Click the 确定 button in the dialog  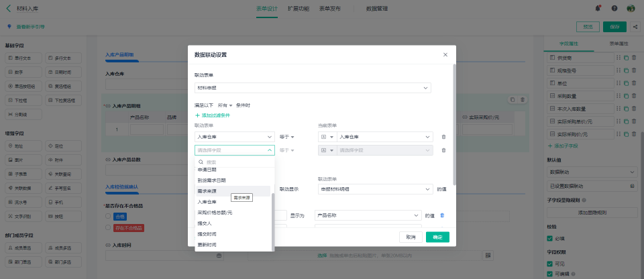click(437, 237)
